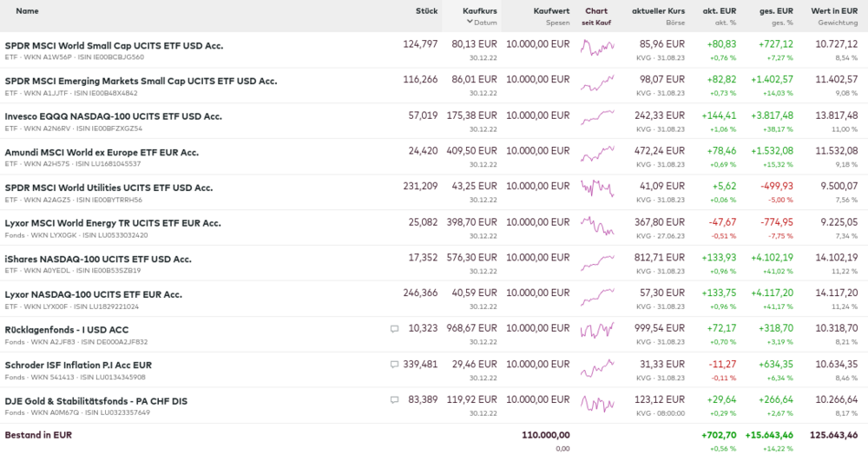The image size is (868, 455).
Task: Click the Kaufwert column header
Action: (x=551, y=11)
